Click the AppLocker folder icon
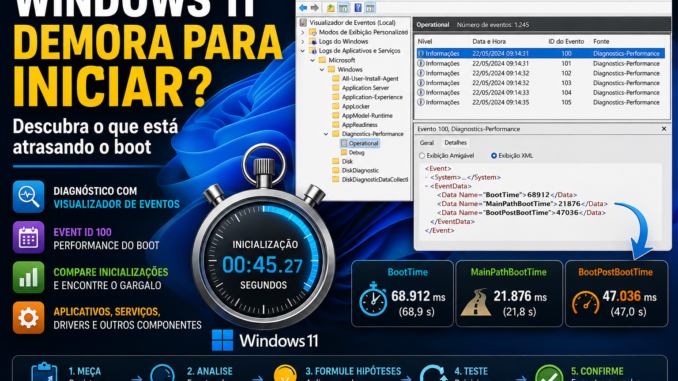678x381 pixels. pyautogui.click(x=336, y=106)
